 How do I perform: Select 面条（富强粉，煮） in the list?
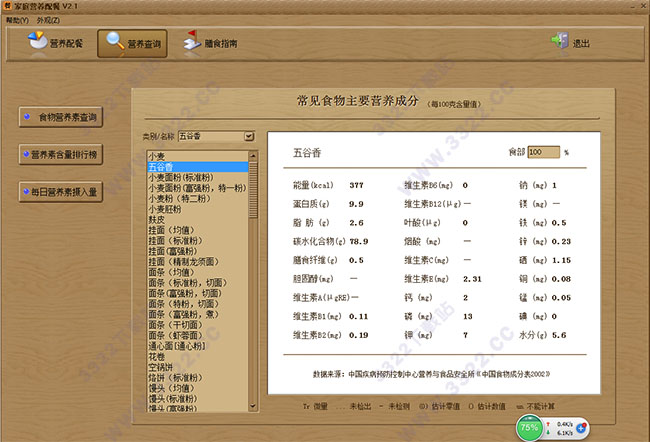click(197, 314)
